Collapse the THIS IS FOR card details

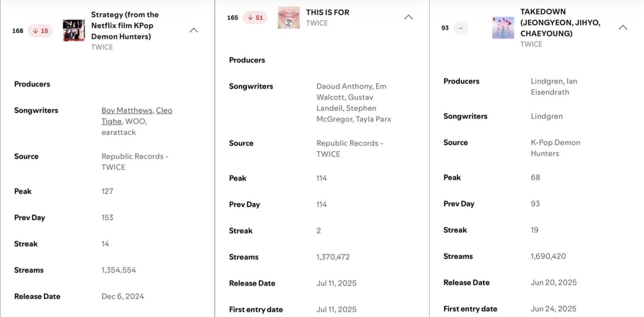click(408, 17)
